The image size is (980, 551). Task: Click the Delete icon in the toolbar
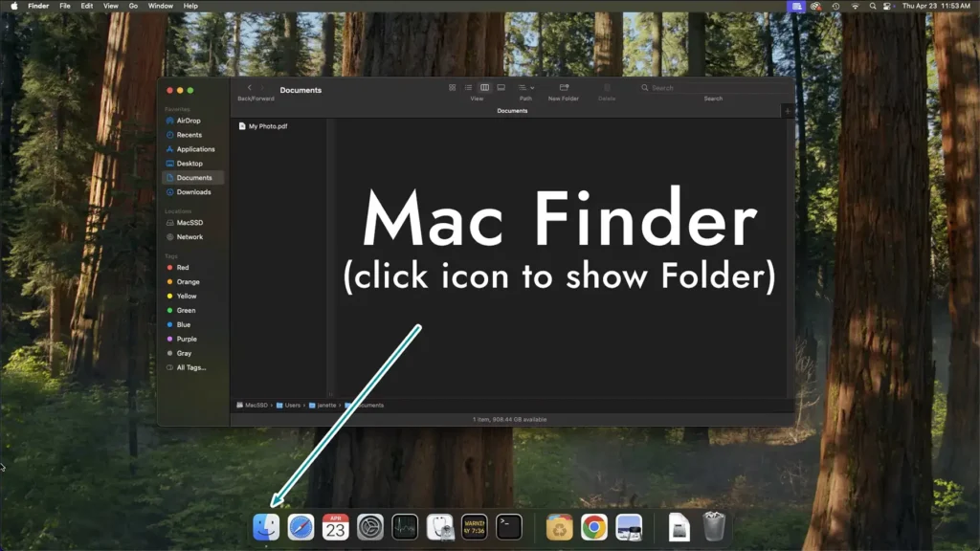coord(606,87)
